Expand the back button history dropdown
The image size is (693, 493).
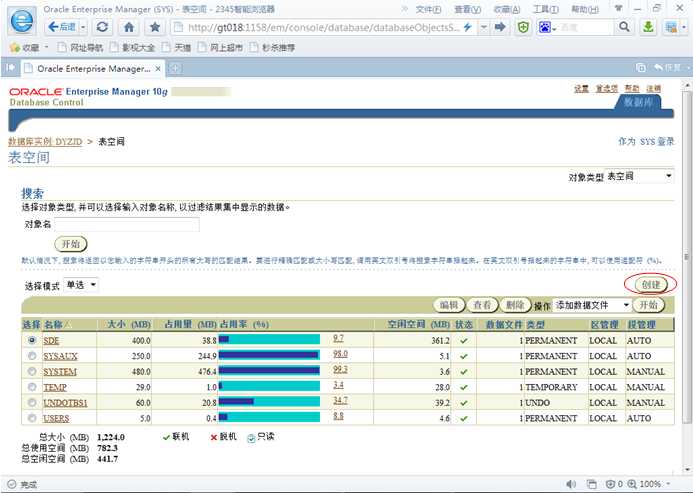pyautogui.click(x=83, y=27)
